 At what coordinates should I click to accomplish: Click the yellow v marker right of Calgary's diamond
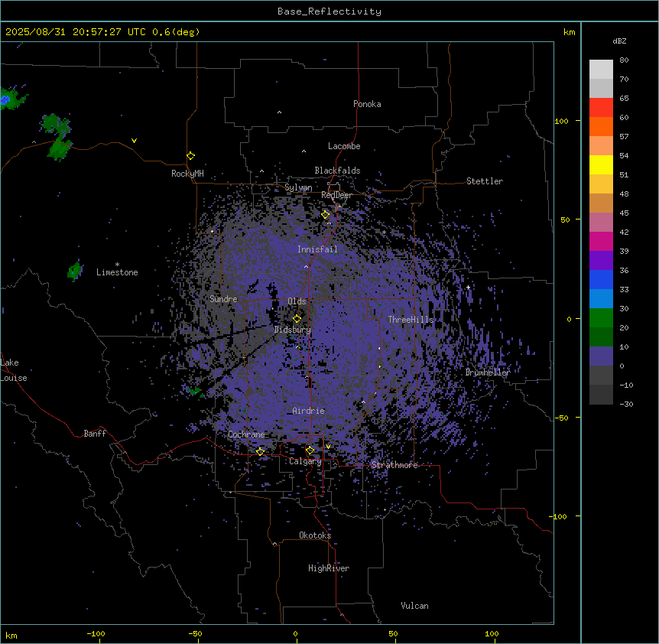pyautogui.click(x=328, y=447)
